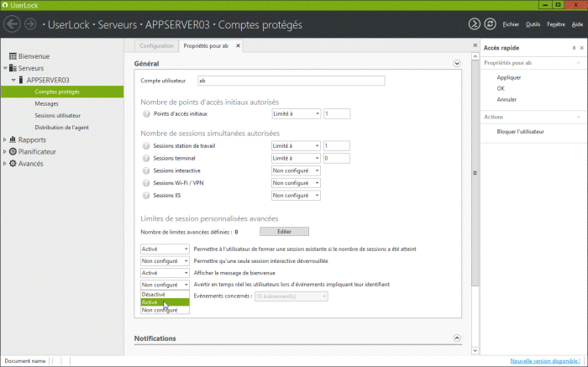Open the Aide menu

[577, 24]
